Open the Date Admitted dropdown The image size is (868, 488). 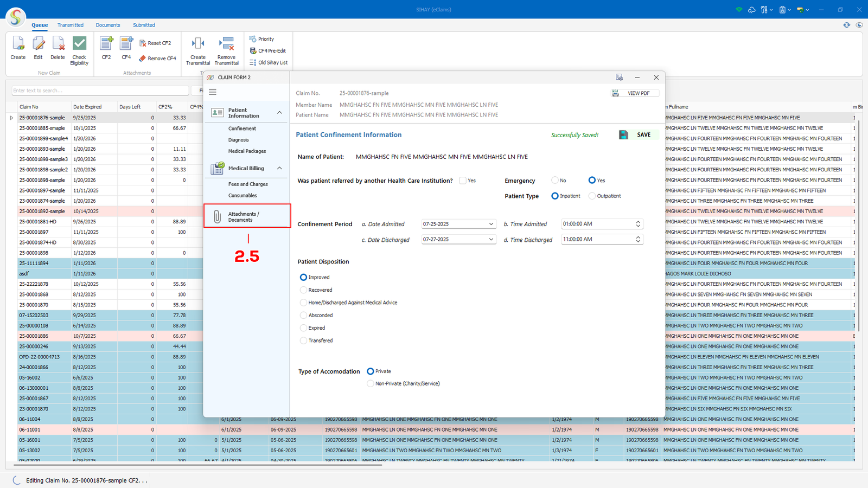click(x=491, y=224)
